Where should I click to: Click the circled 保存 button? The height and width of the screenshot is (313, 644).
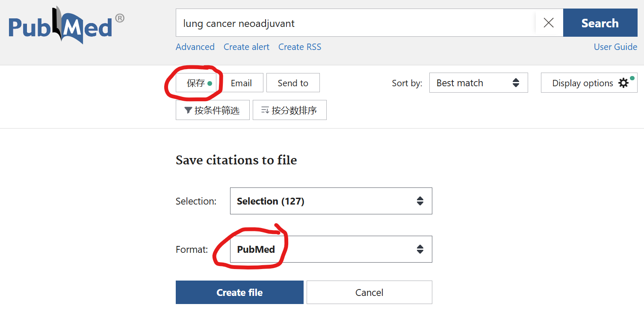198,82
